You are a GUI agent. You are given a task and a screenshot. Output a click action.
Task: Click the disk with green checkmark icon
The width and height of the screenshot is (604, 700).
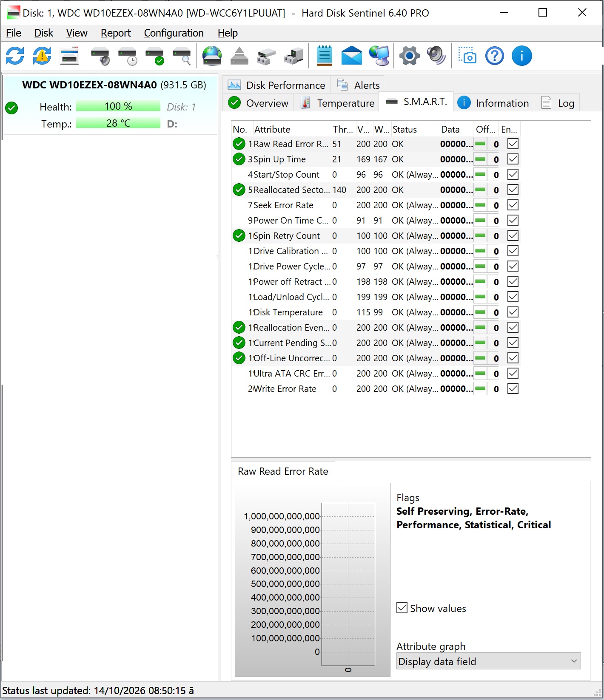click(155, 56)
